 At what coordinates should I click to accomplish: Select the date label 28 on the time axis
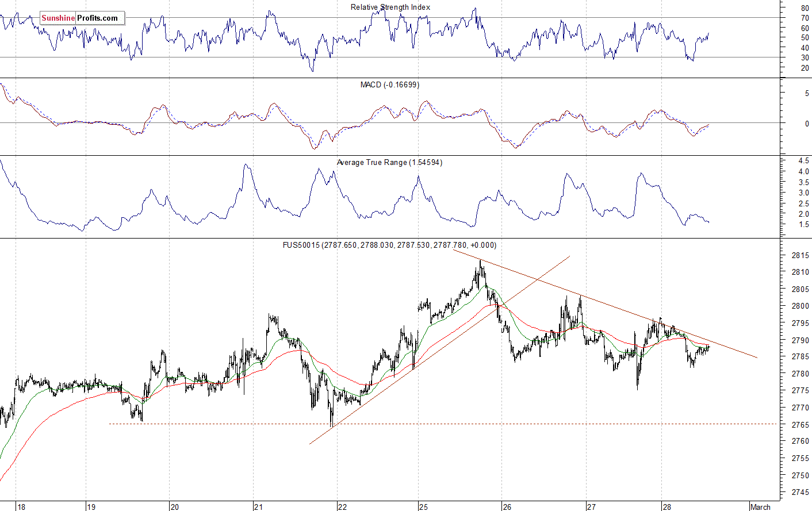[x=667, y=507]
